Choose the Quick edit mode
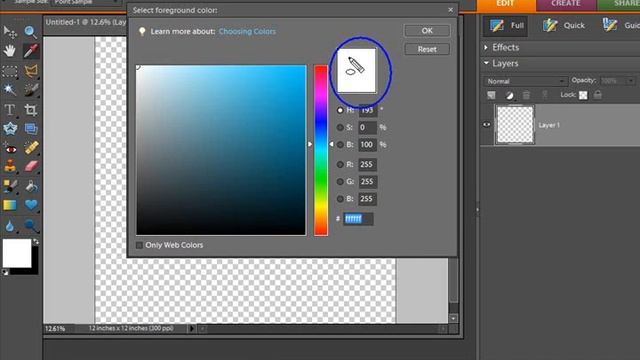 pyautogui.click(x=564, y=25)
